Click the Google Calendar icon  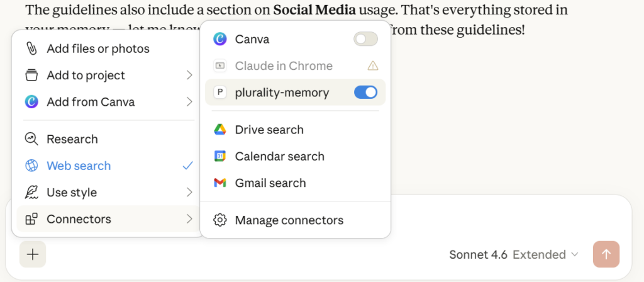219,156
